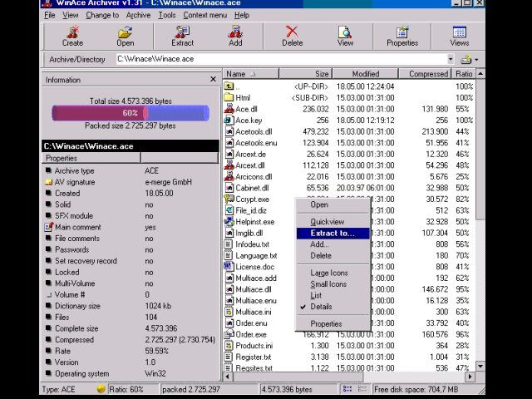532x399 pixels.
Task: Select the Ace.dll file icon
Action: (x=229, y=109)
